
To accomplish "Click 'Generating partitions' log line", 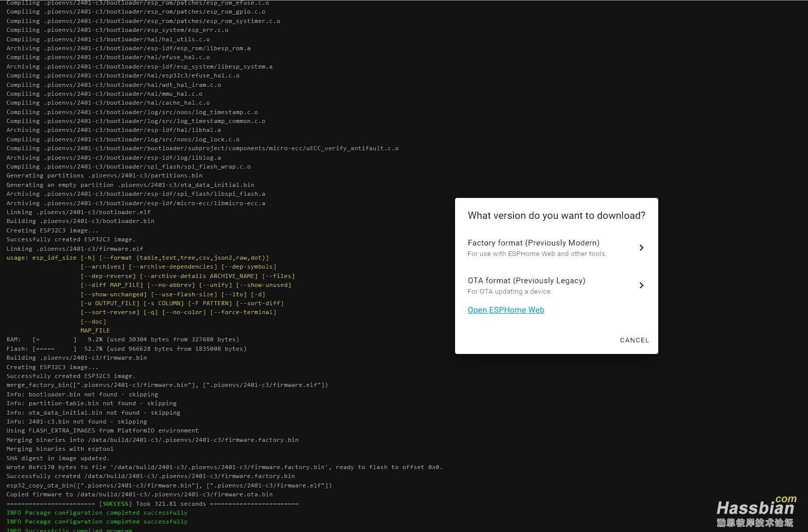I will point(104,176).
